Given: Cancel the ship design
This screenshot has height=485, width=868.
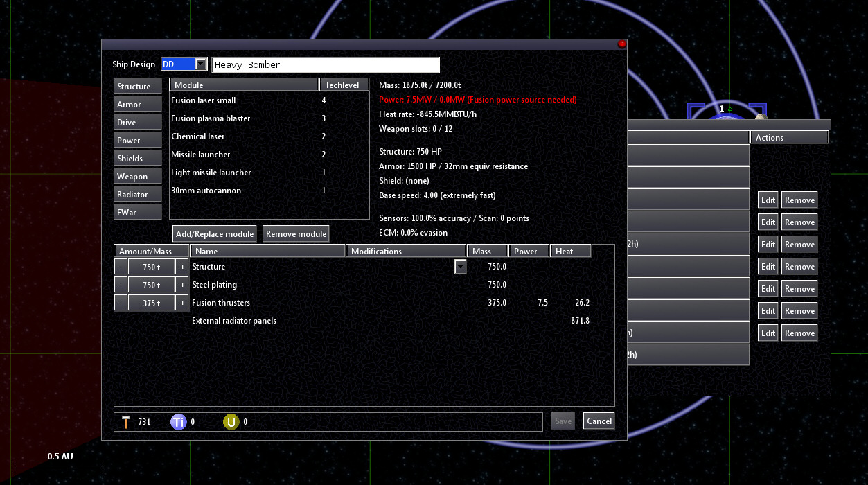Looking at the screenshot, I should click(599, 421).
